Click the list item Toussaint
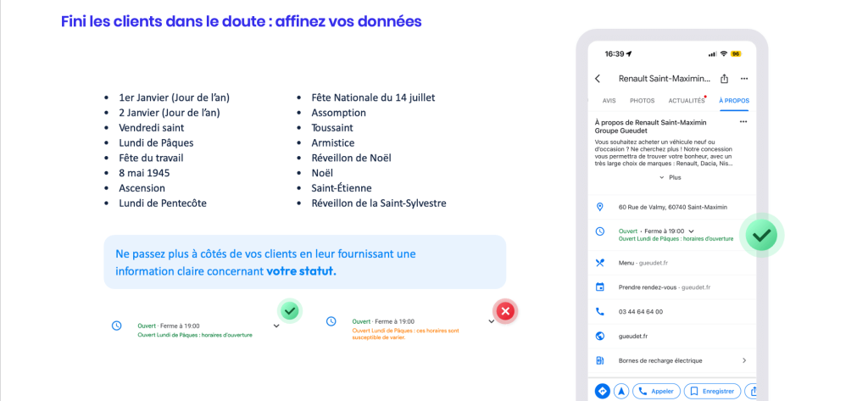This screenshot has height=401, width=868. 332,128
